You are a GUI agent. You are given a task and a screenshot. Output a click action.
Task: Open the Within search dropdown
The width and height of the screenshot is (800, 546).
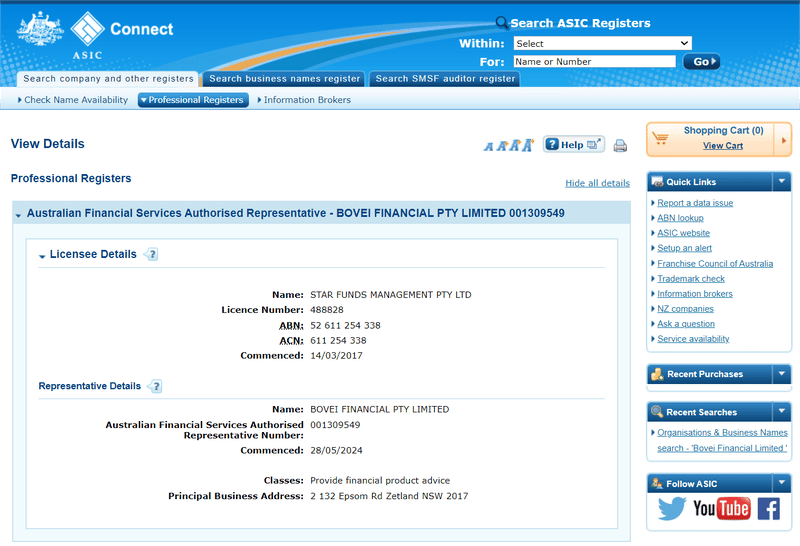click(602, 43)
